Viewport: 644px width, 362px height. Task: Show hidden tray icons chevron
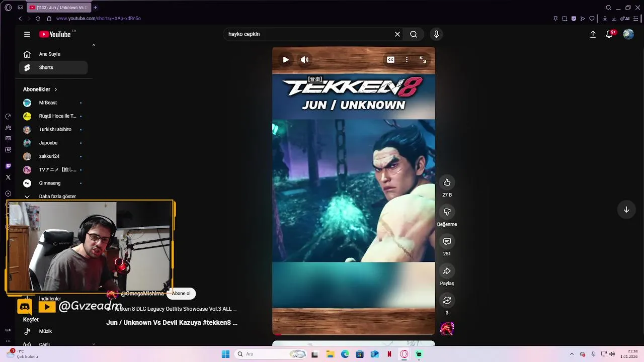(x=572, y=354)
